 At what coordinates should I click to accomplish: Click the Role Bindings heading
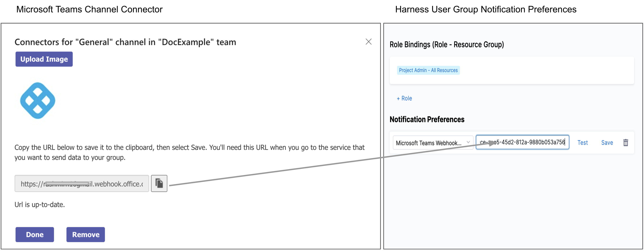coord(447,45)
